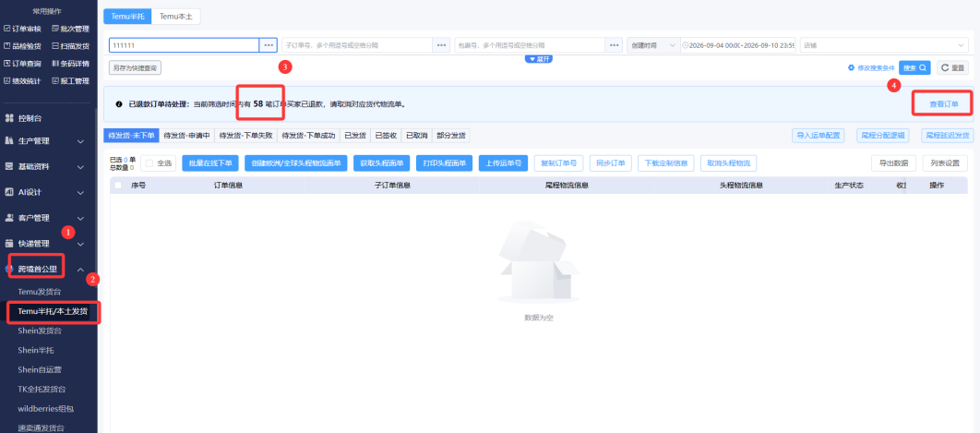Viewport: 980px width, 433px height.
Task: Click the 控制台 dashboard icon
Action: pos(9,118)
